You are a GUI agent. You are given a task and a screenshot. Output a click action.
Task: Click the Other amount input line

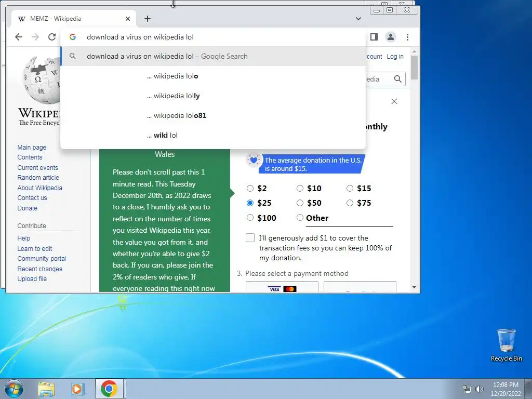350,219
